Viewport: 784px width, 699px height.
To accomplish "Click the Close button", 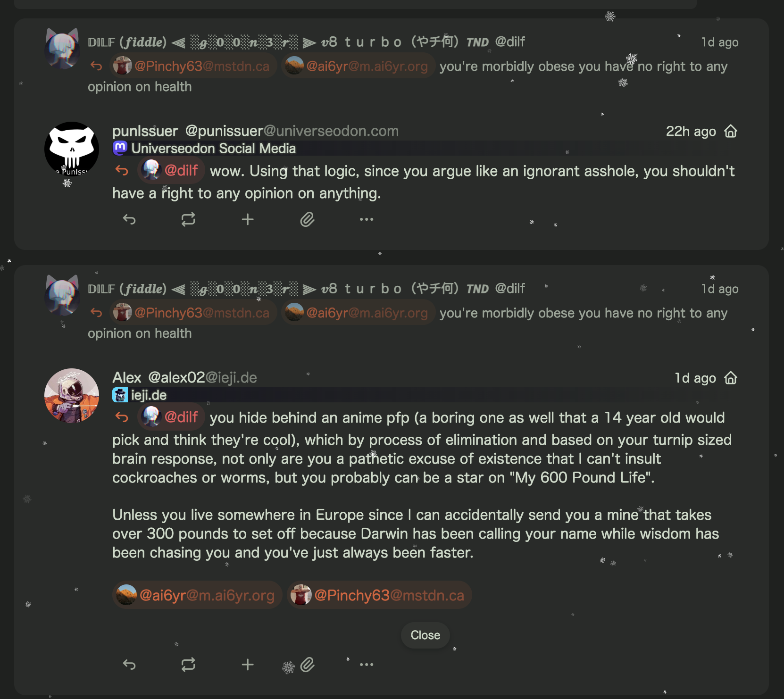I will click(x=425, y=635).
